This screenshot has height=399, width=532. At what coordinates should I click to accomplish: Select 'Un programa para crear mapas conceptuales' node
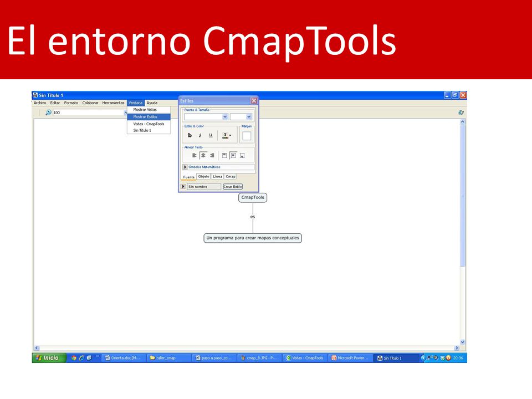tap(253, 238)
